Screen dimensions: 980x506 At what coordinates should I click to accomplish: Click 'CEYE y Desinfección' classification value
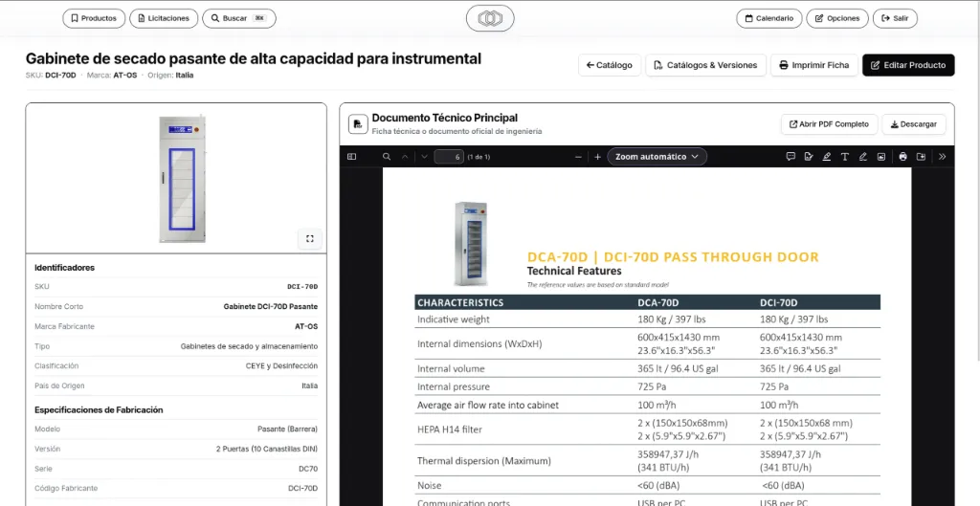point(281,366)
